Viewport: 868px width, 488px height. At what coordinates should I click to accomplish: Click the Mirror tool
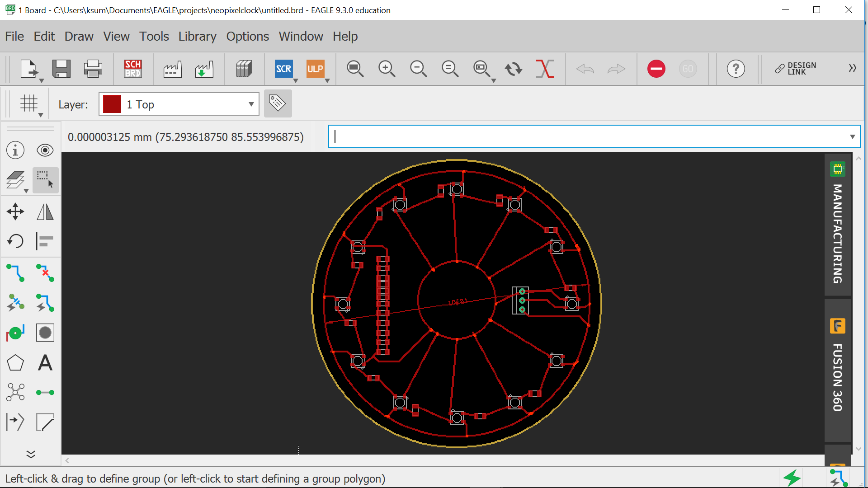(x=45, y=211)
